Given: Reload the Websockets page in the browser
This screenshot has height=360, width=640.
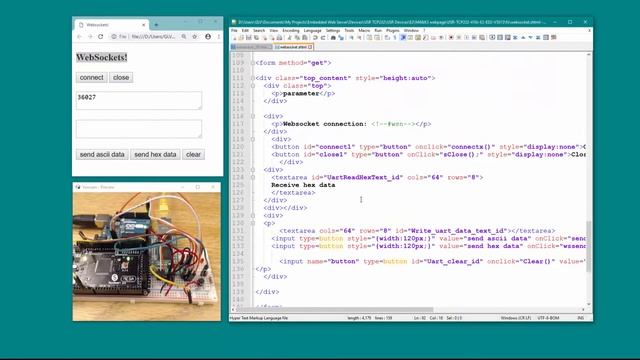Looking at the screenshot, I should [x=101, y=37].
